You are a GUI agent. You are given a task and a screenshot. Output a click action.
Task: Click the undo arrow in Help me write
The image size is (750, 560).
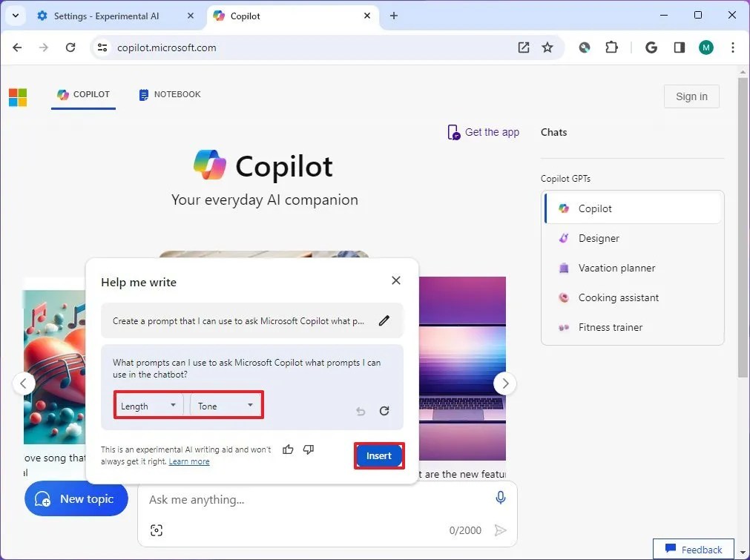pos(360,411)
